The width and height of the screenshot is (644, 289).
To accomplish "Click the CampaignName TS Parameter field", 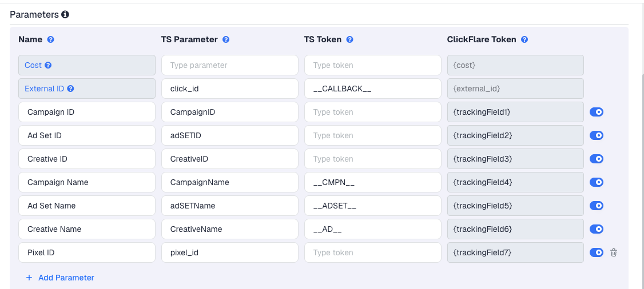I will [230, 182].
